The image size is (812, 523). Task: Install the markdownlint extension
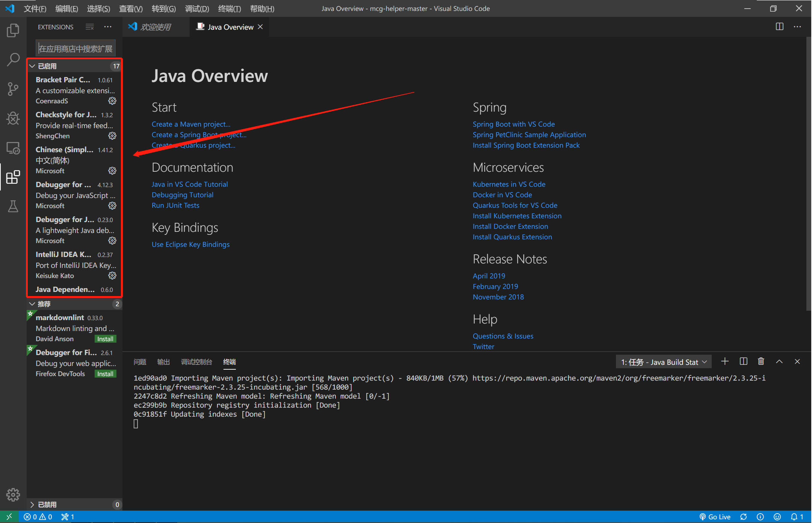pos(105,339)
